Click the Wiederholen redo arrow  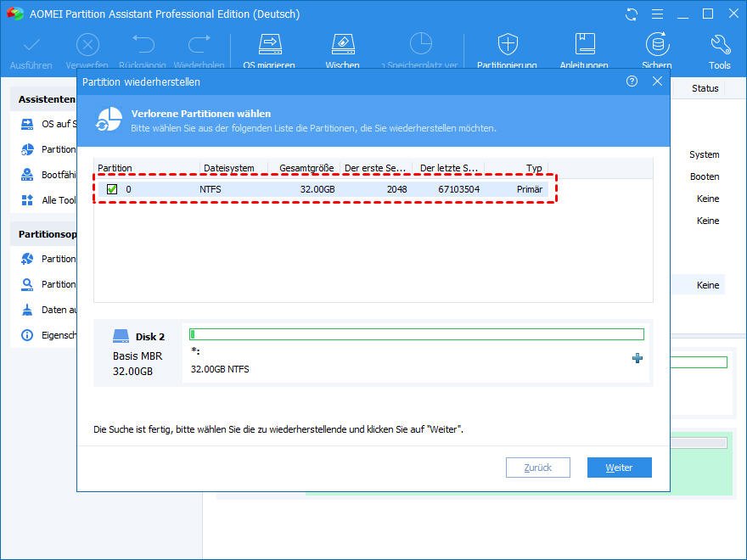click(199, 44)
